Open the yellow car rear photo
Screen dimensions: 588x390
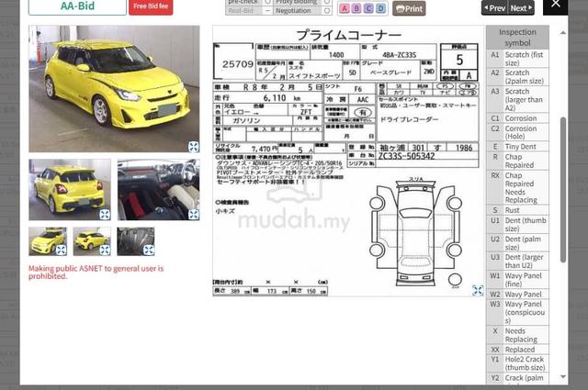70,190
